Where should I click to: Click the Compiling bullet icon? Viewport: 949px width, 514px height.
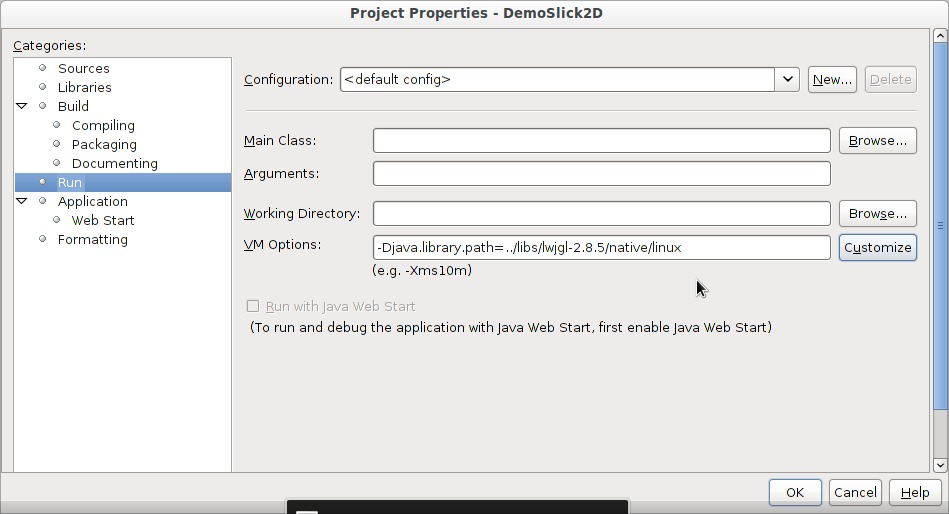(x=57, y=125)
